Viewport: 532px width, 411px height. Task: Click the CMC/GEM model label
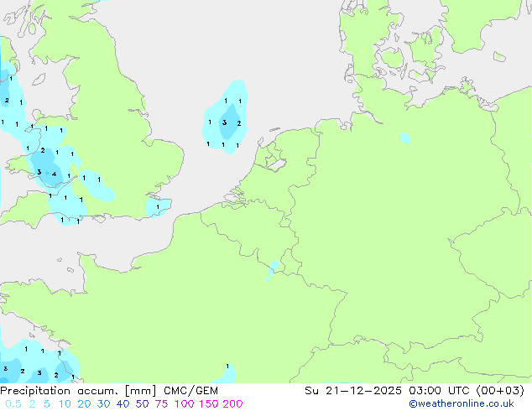tap(190, 391)
